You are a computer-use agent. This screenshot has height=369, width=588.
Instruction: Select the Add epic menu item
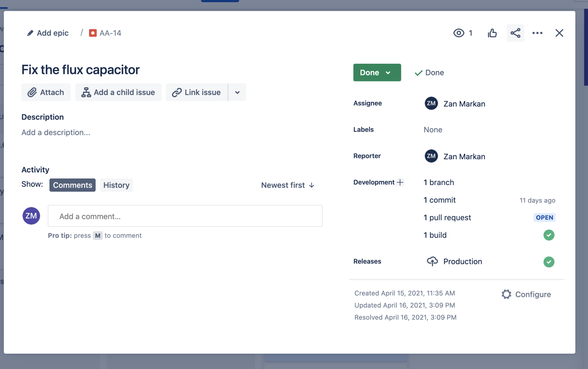point(48,32)
